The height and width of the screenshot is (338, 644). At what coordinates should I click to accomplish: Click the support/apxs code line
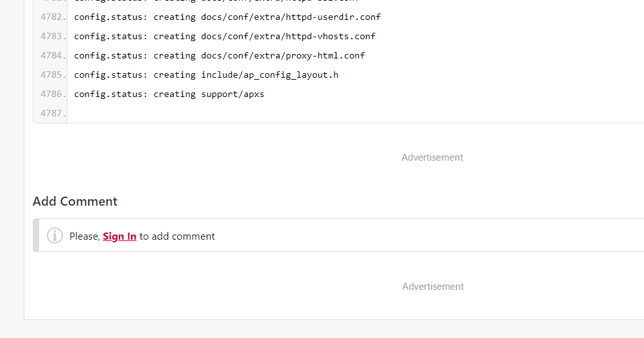[169, 94]
